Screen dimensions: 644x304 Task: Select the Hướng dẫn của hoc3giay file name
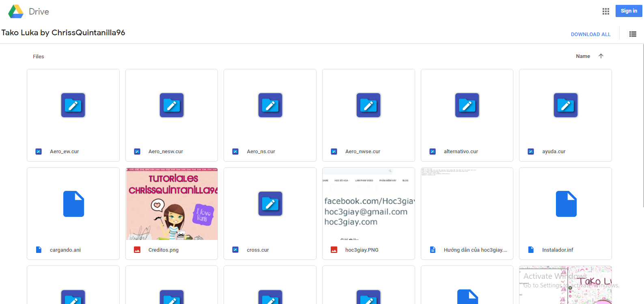475,250
